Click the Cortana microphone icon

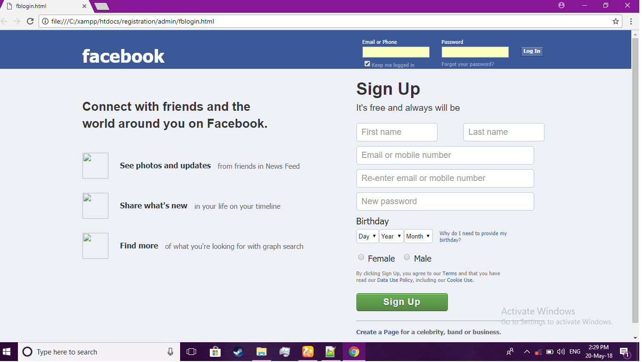(x=170, y=352)
